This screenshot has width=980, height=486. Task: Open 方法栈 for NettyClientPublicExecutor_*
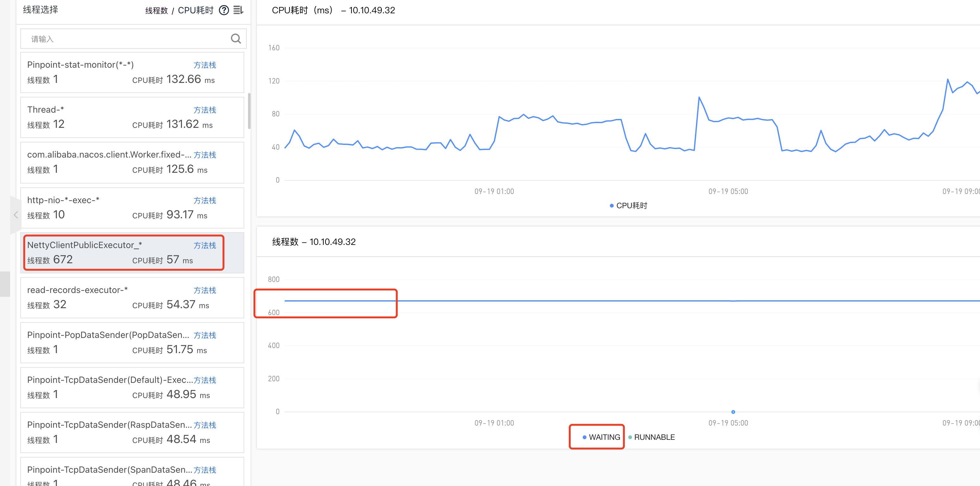[x=205, y=246]
